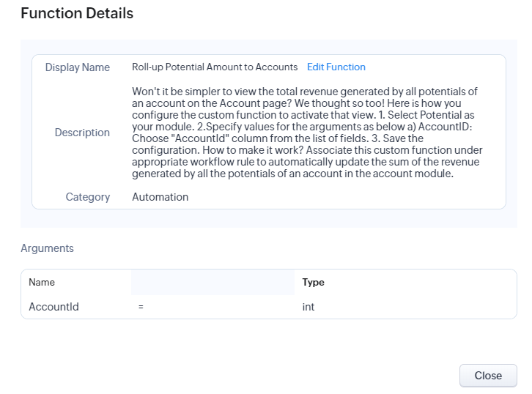Click the Display Name label
This screenshot has width=532, height=394.
pyautogui.click(x=78, y=67)
